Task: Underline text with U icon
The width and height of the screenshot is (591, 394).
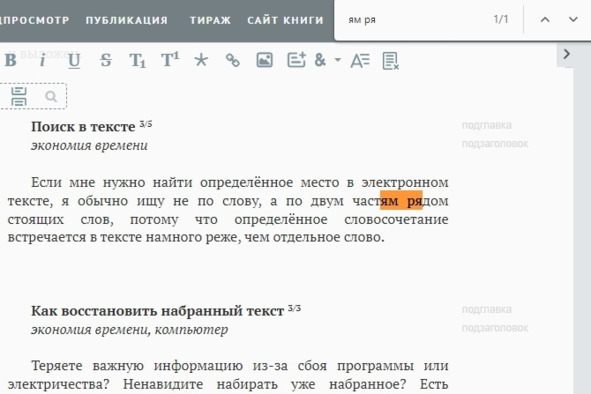Action: coord(74,61)
